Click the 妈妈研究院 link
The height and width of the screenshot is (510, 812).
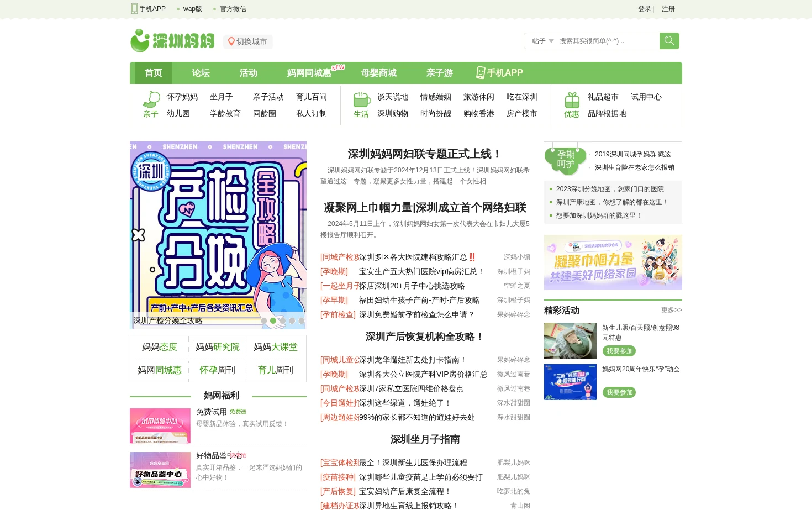pos(218,347)
